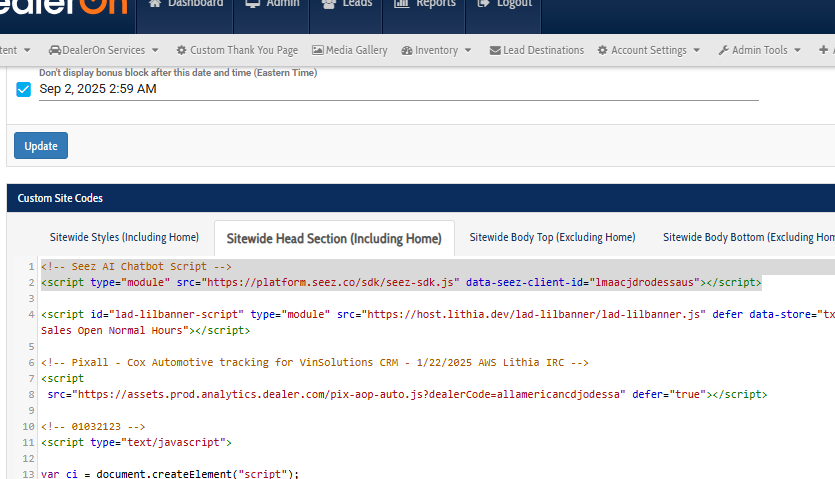Viewport: 835px width, 479px height.
Task: Click the Update button
Action: click(41, 145)
